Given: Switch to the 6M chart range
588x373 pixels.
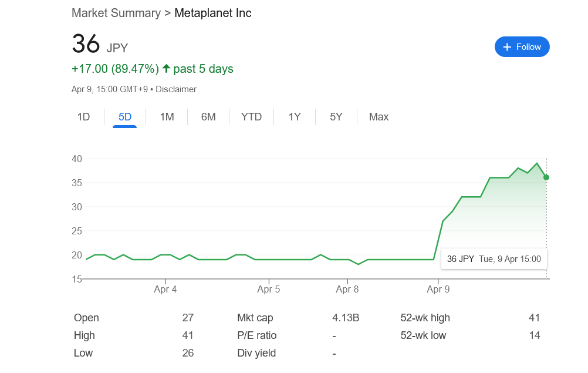Looking at the screenshot, I should tap(208, 117).
